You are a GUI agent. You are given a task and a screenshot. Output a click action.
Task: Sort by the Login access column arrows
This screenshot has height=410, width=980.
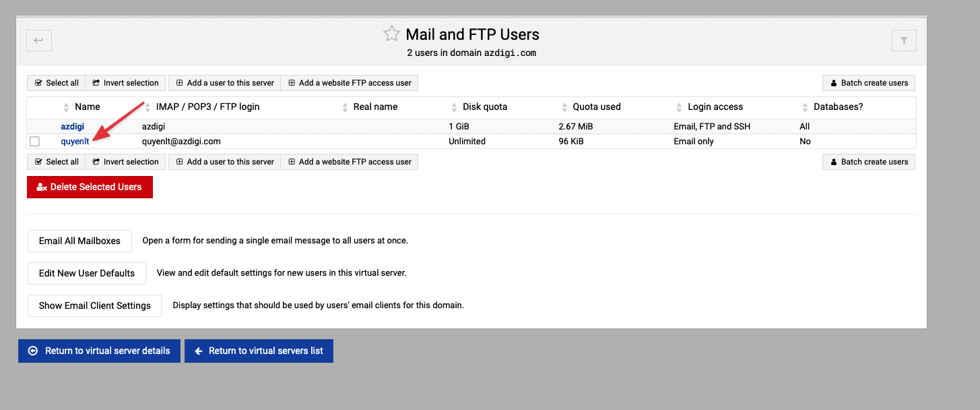click(679, 107)
